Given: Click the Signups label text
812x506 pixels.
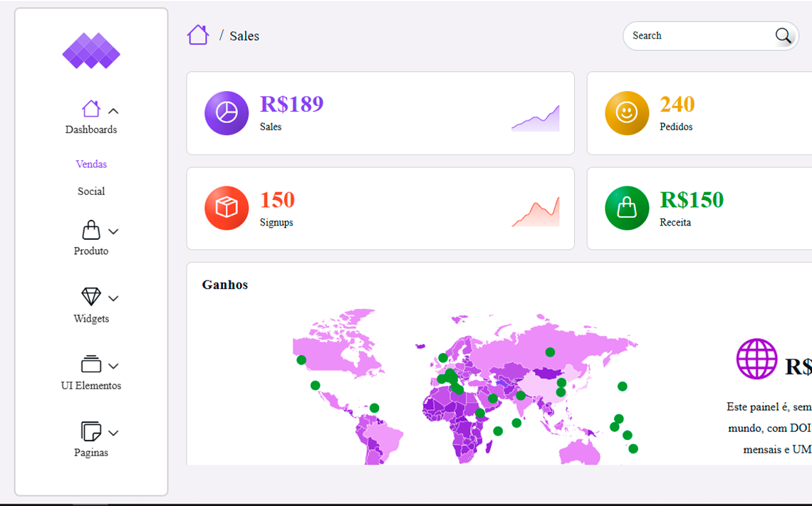Looking at the screenshot, I should 276,223.
